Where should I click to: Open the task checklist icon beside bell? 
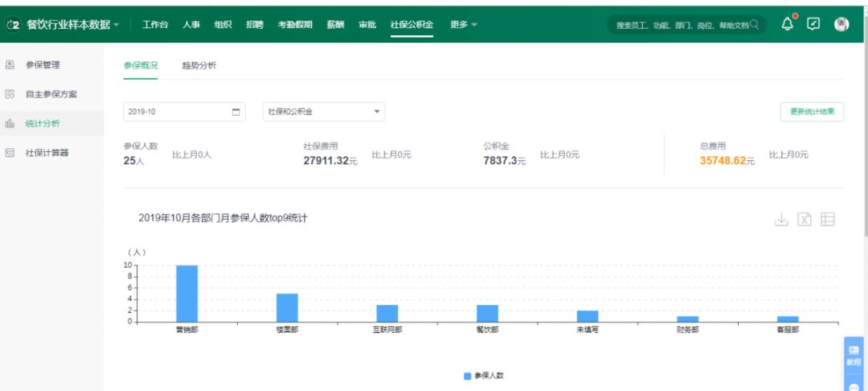point(813,24)
